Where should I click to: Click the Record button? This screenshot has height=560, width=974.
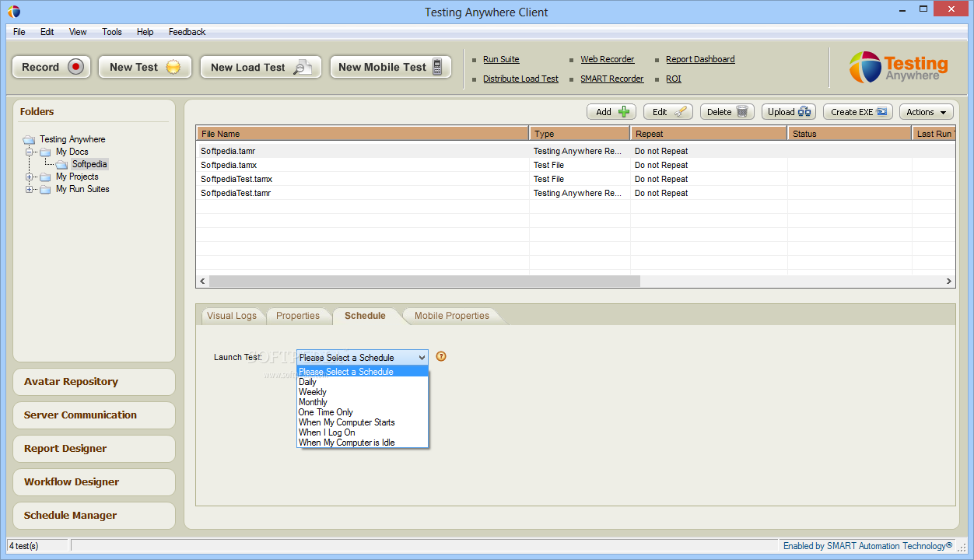click(51, 67)
